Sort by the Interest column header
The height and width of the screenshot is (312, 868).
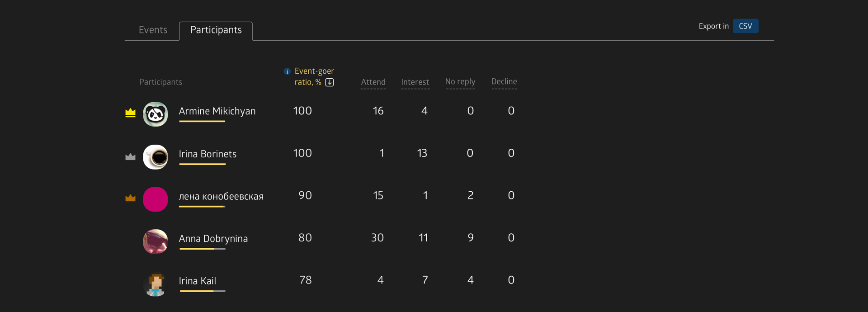[415, 82]
